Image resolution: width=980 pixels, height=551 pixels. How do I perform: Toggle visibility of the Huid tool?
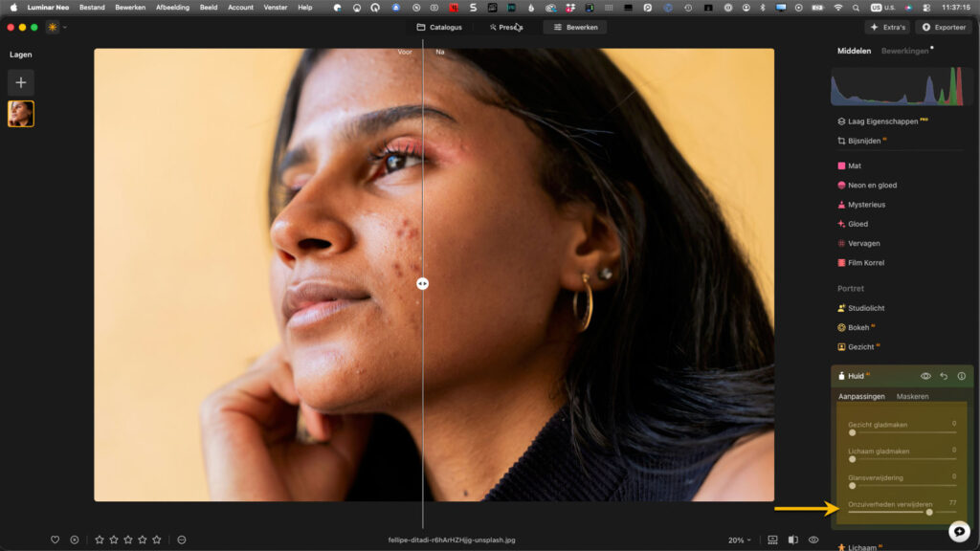coord(925,376)
